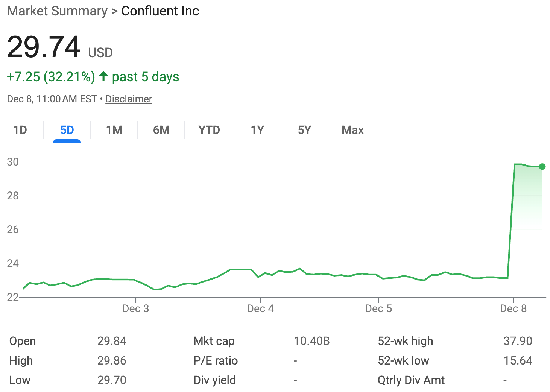
Task: Switch to the 1Y chart view
Action: 257,130
